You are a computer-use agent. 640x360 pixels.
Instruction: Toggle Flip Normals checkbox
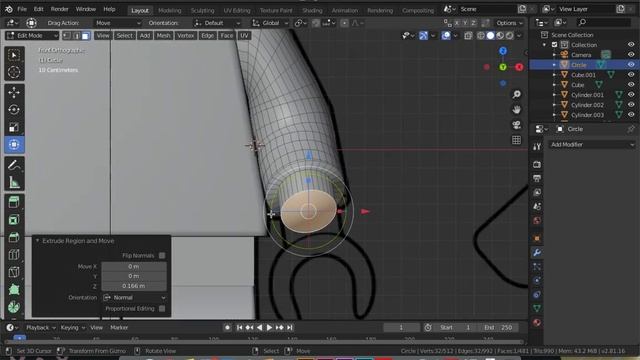coord(162,256)
